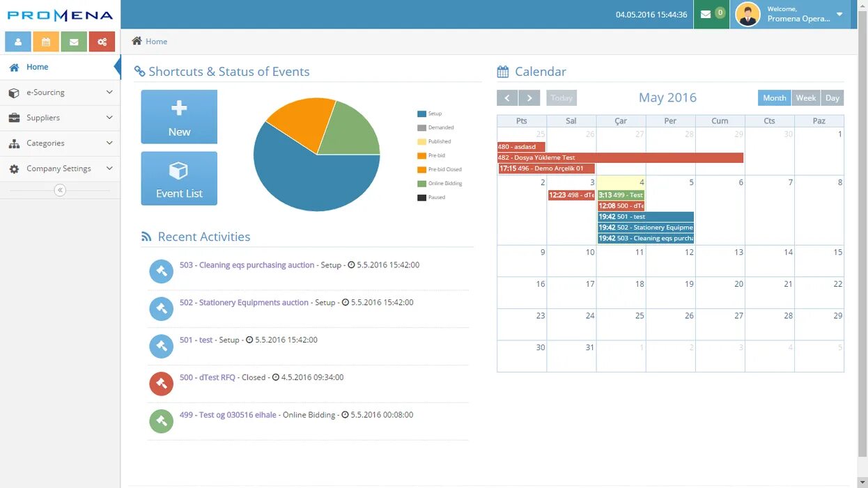The height and width of the screenshot is (488, 868).
Task: Switch calendar to Month view
Action: pyautogui.click(x=774, y=98)
